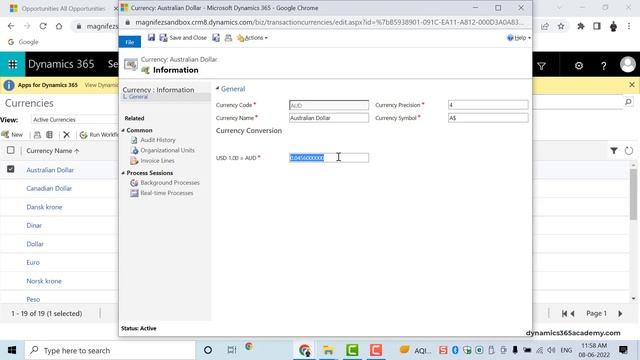Open the Dynamics 365 app launcher waffle
Viewport: 640px width, 360px height.
[x=12, y=64]
